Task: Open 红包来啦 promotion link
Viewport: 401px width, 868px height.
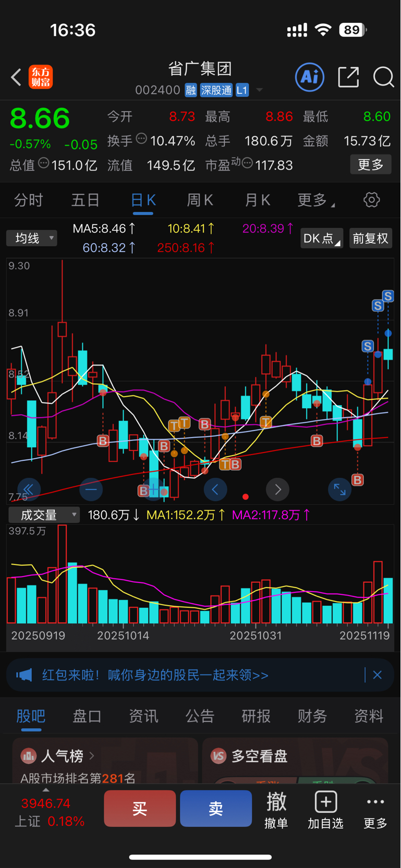Action: point(155,675)
